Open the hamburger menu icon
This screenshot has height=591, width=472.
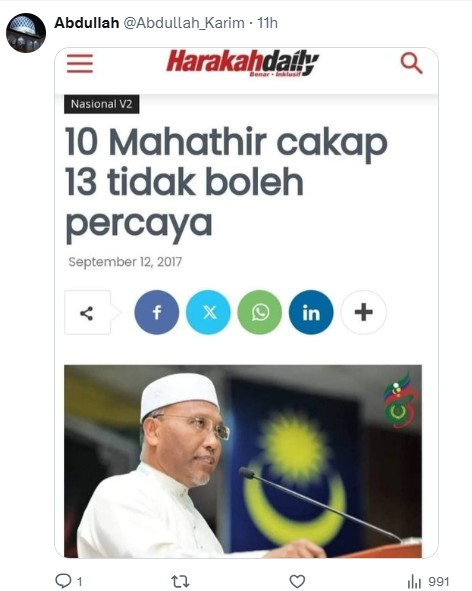pyautogui.click(x=80, y=63)
